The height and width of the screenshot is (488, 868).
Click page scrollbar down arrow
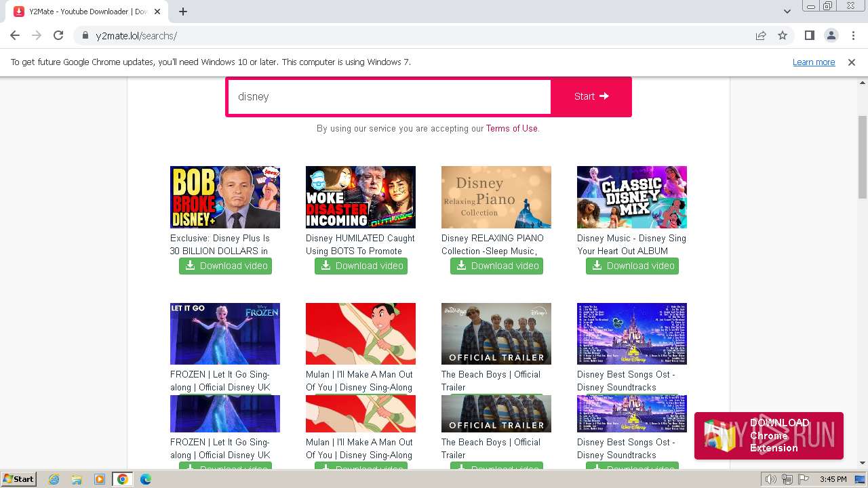point(863,463)
